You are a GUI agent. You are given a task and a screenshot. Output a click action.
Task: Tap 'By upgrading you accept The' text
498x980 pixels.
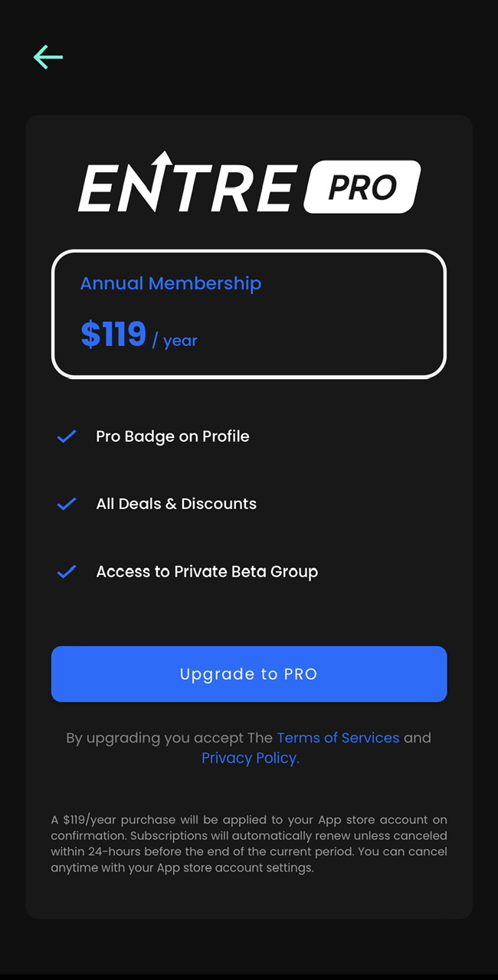pyautogui.click(x=169, y=738)
